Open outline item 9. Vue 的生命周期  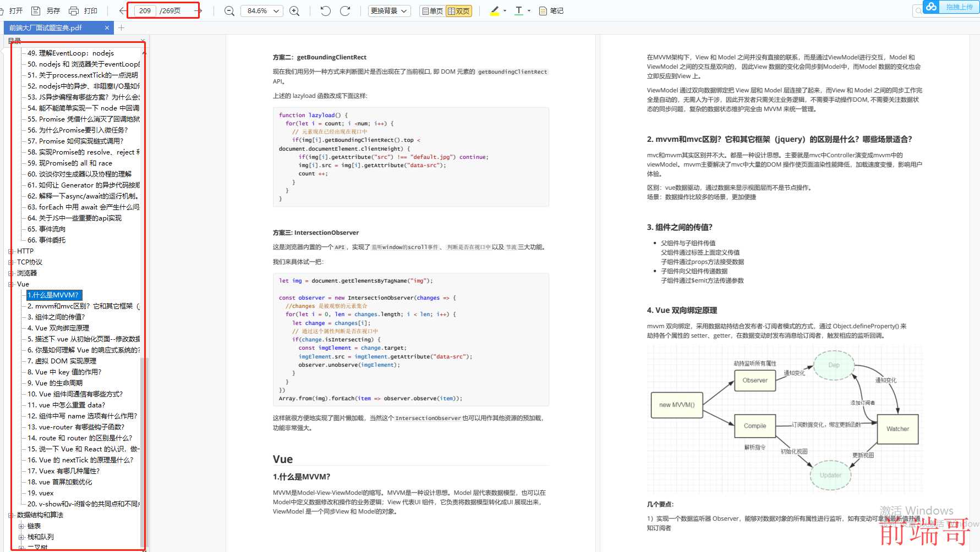[x=55, y=383]
